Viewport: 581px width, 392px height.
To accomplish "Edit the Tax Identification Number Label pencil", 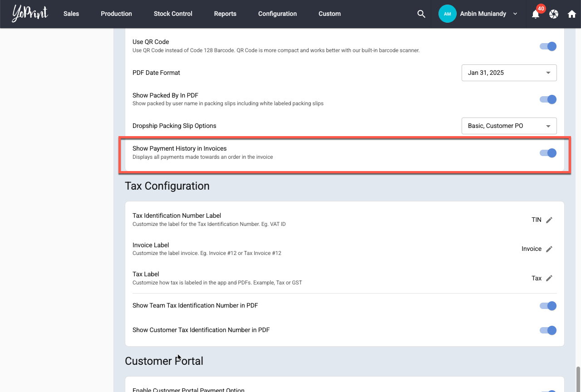I will [549, 220].
